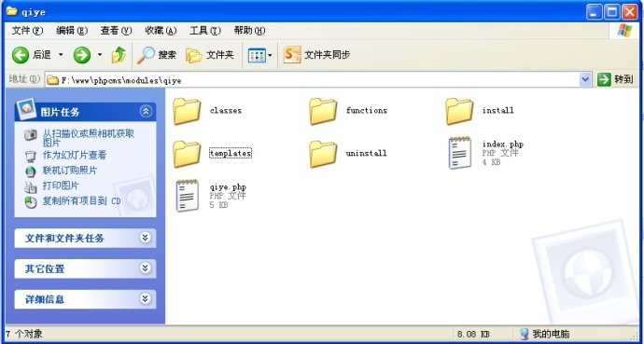Toggle the 文件夹 folders pane button

click(x=210, y=55)
